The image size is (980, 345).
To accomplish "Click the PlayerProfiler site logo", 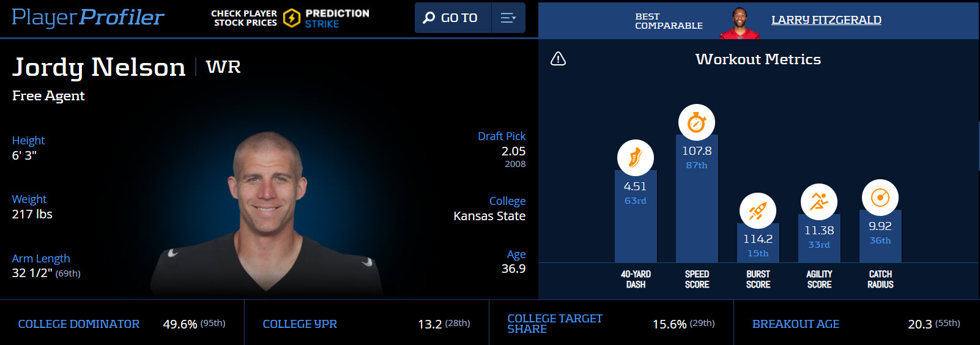I will 88,18.
